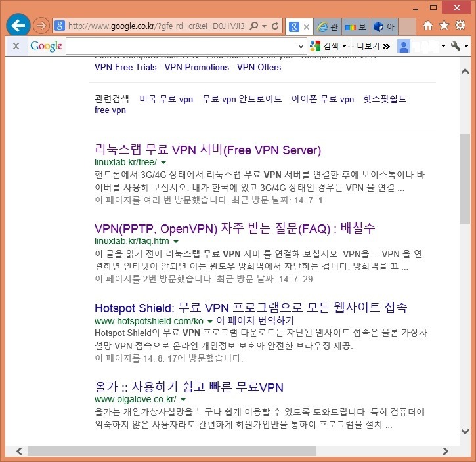
Task: Click the vertical scrollbar down arrow
Action: point(465,431)
